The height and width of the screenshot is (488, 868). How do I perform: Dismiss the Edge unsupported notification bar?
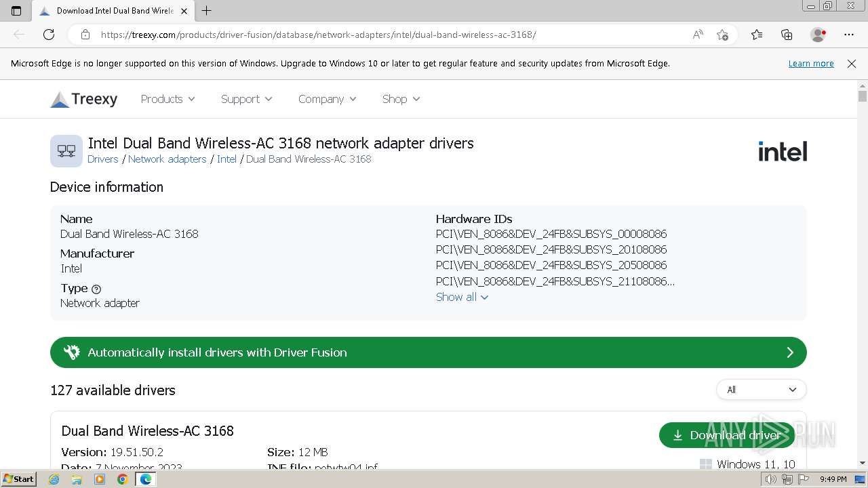[852, 64]
